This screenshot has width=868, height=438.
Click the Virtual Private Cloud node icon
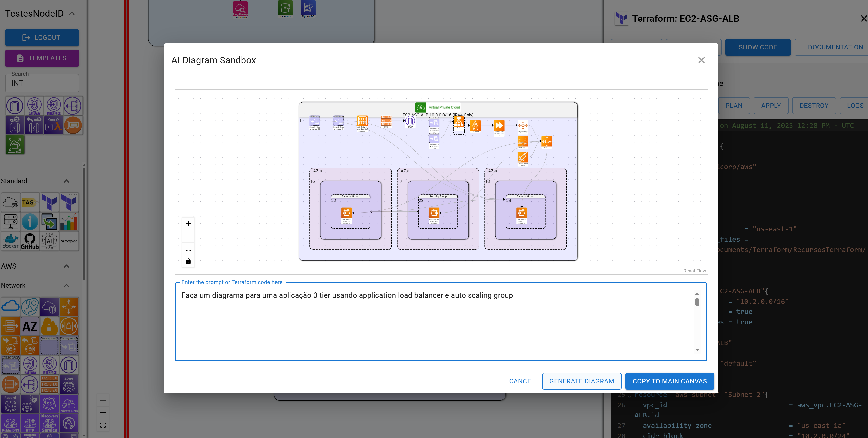[420, 107]
